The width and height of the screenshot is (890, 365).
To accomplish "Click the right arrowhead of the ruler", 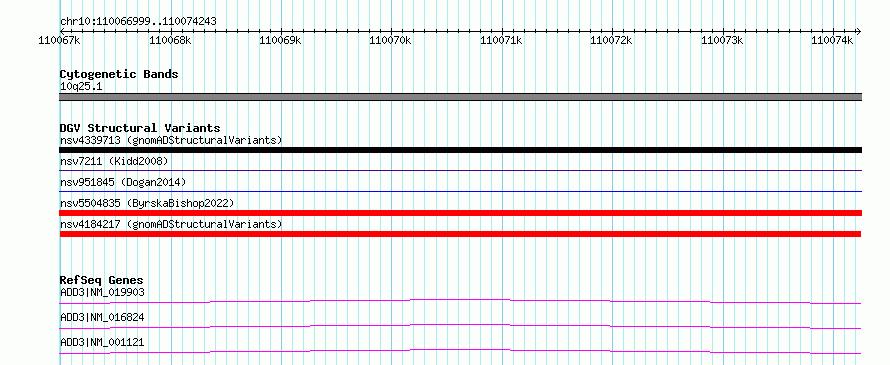I will point(858,31).
